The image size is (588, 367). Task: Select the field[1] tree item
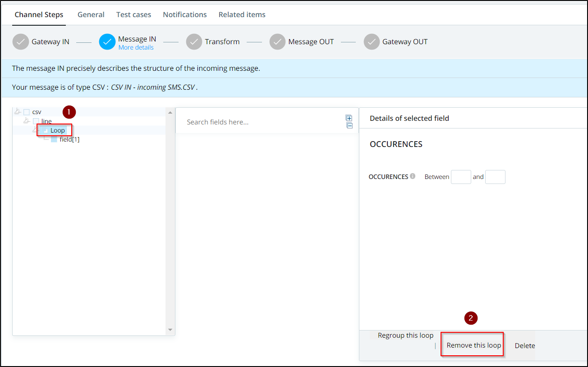[69, 139]
